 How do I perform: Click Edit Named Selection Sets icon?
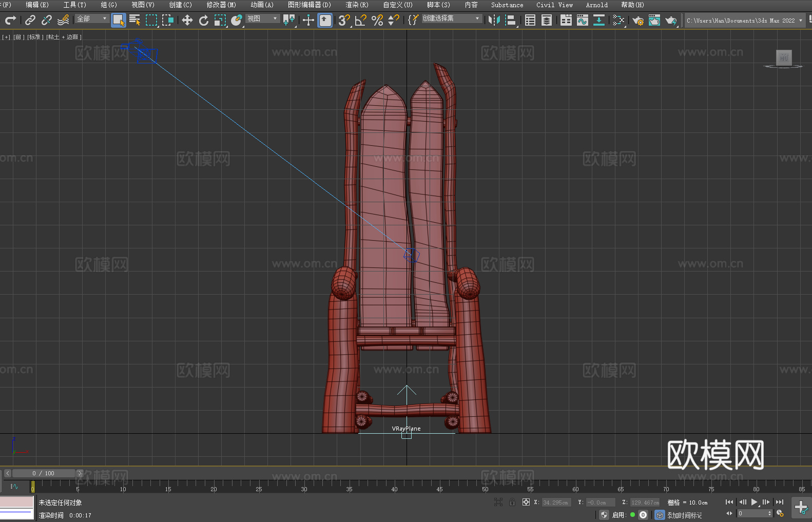point(413,20)
